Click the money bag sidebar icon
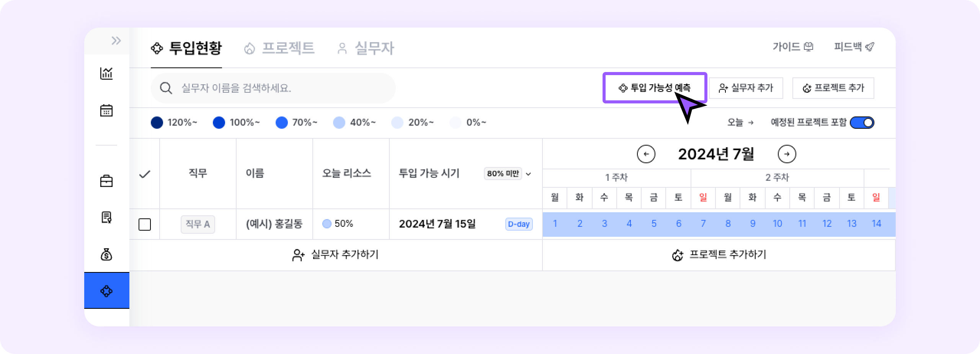Image resolution: width=980 pixels, height=354 pixels. (106, 254)
